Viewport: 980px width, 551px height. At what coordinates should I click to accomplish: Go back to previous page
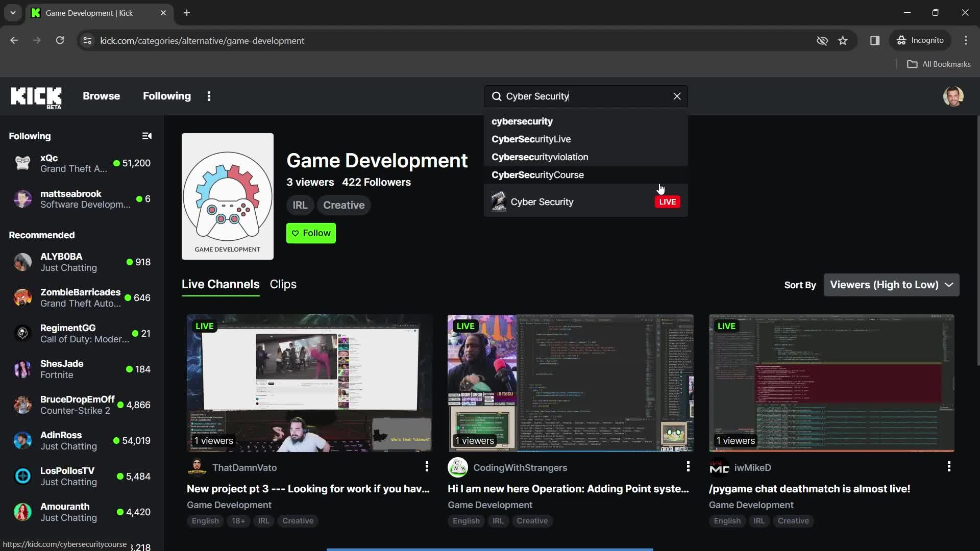pyautogui.click(x=14, y=40)
